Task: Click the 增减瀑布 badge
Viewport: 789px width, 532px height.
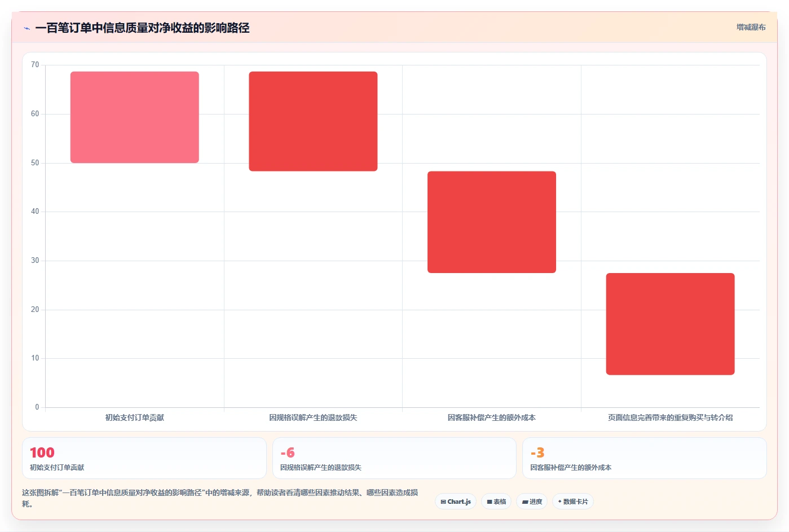Action: pos(751,27)
